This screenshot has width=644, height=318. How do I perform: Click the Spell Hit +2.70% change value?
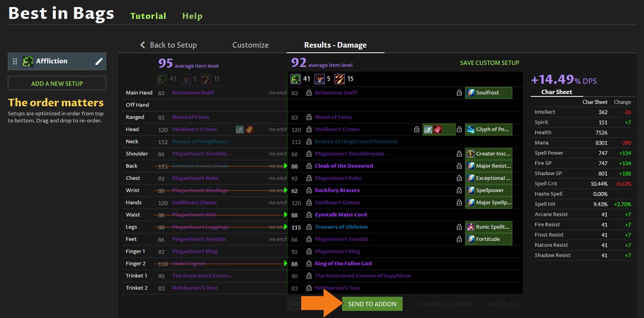point(622,204)
